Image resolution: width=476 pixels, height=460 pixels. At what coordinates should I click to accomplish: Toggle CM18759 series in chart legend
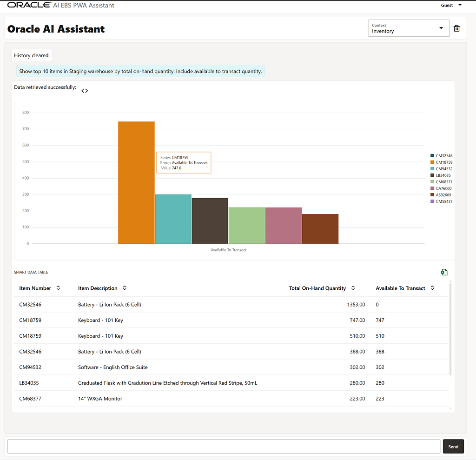[x=441, y=162]
